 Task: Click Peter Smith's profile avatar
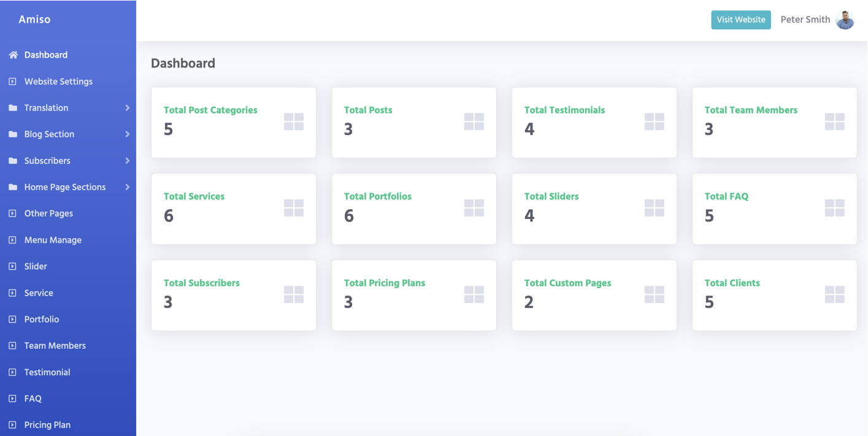[845, 20]
